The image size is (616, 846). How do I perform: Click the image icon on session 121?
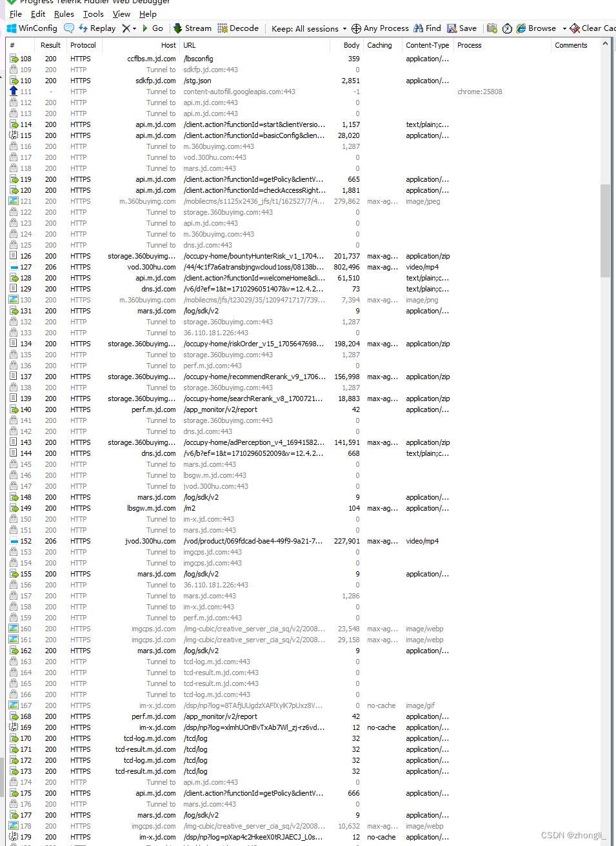pos(14,201)
